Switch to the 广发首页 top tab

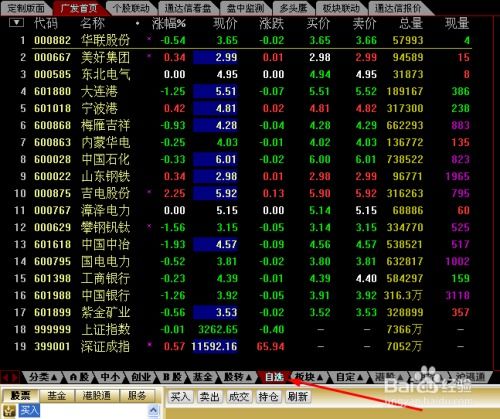tap(79, 8)
